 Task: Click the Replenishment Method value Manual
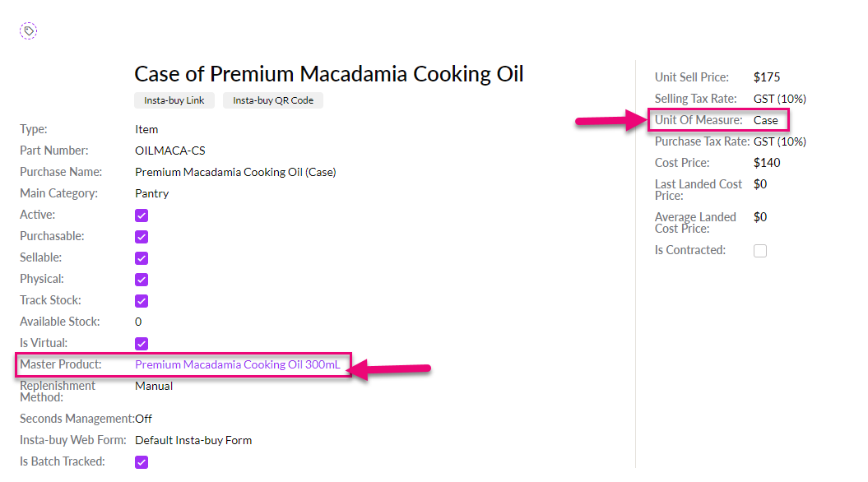[154, 386]
